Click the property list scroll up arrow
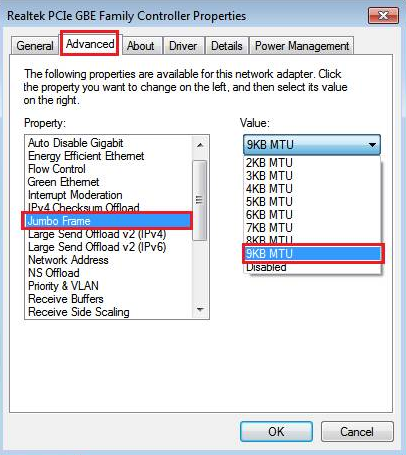This screenshot has width=406, height=455. coord(200,145)
